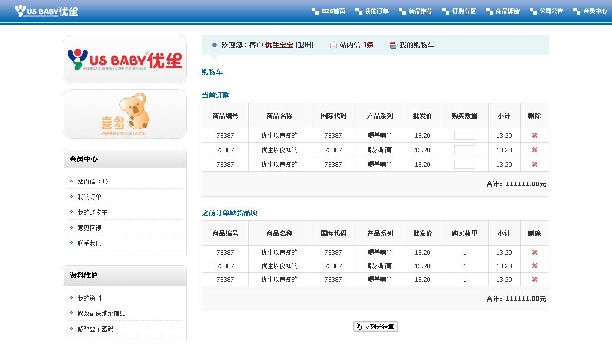Viewport: 612px width, 364px height.
Task: Delete second item in current order table
Action: (x=534, y=150)
